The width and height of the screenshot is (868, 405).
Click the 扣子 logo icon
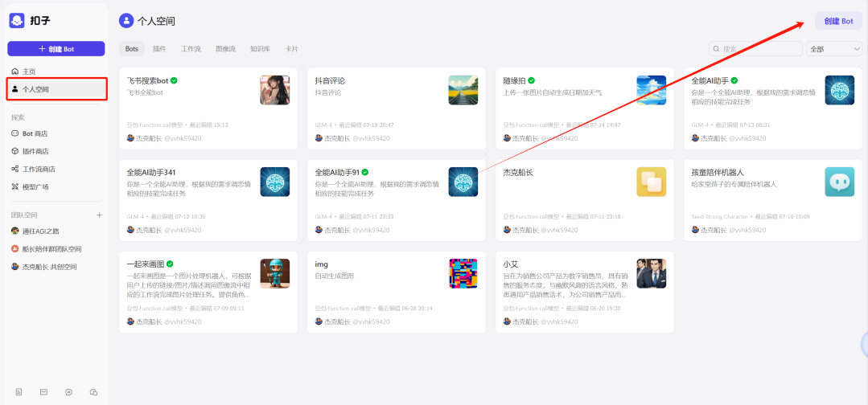pyautogui.click(x=17, y=20)
